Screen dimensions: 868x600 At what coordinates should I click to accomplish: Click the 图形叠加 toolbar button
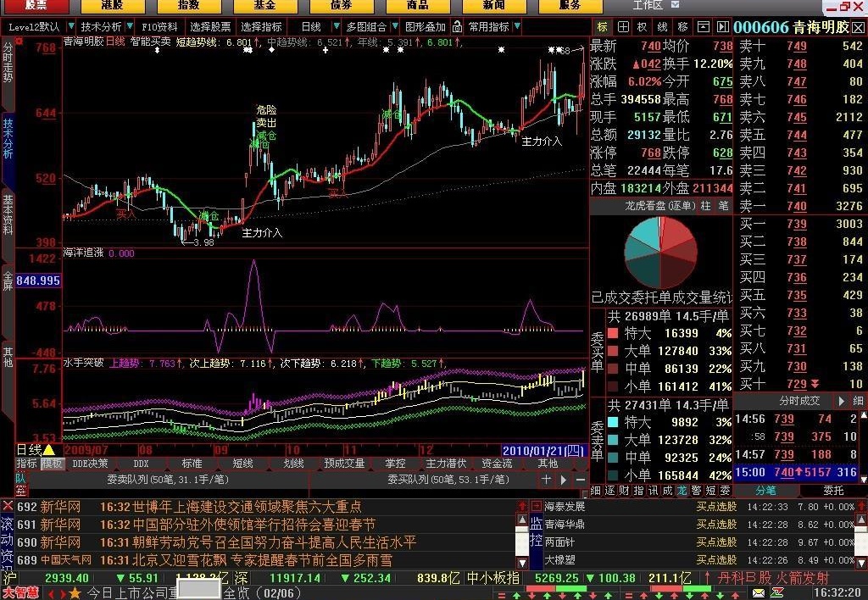[426, 26]
